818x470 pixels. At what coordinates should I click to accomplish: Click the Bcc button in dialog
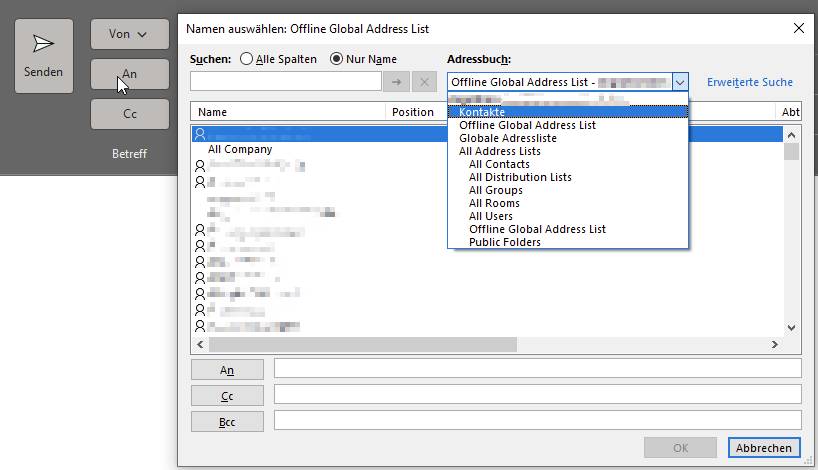(227, 420)
